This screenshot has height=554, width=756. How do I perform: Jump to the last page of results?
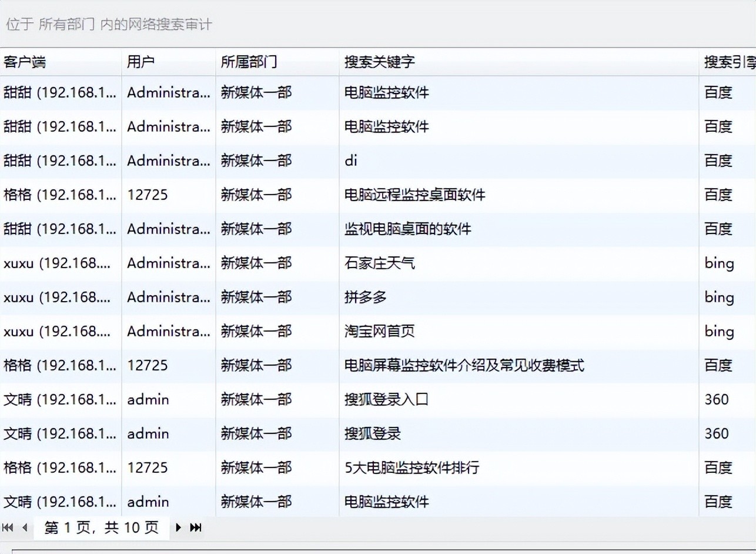coord(196,528)
